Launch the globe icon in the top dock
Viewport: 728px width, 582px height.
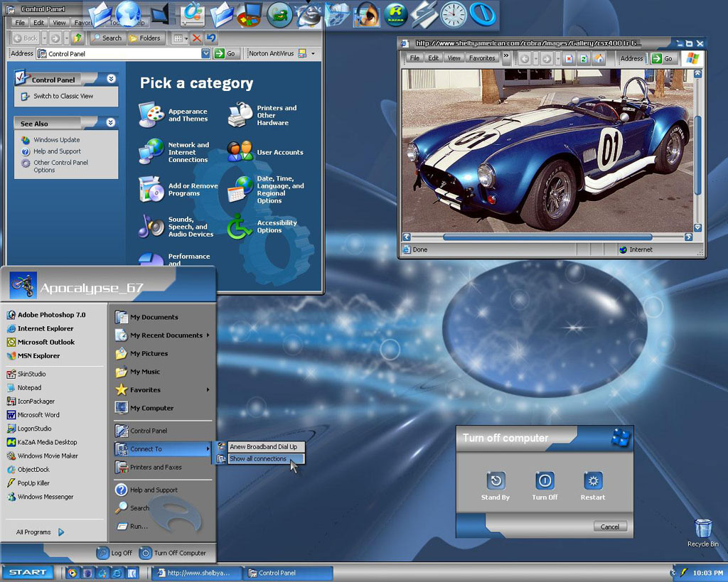pyautogui.click(x=129, y=14)
